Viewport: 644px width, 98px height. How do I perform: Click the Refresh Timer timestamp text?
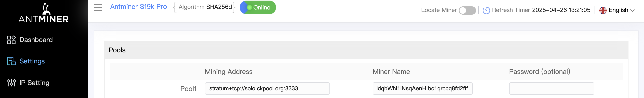pyautogui.click(x=561, y=10)
